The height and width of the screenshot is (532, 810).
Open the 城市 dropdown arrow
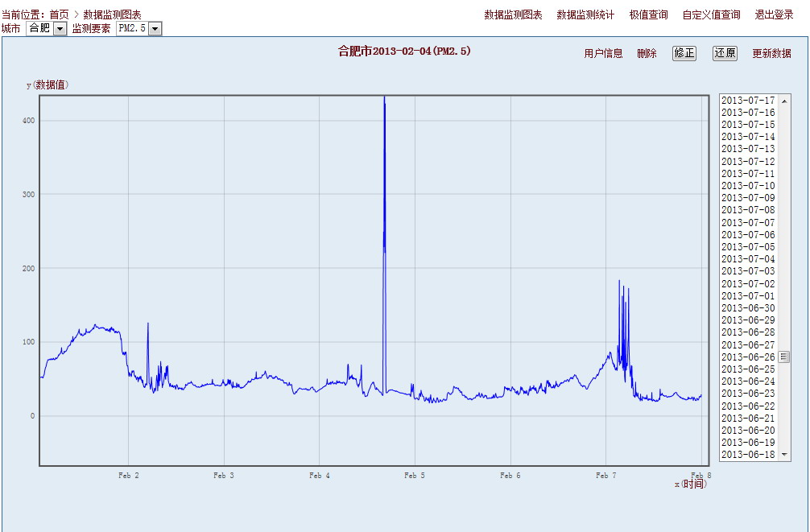(x=60, y=28)
